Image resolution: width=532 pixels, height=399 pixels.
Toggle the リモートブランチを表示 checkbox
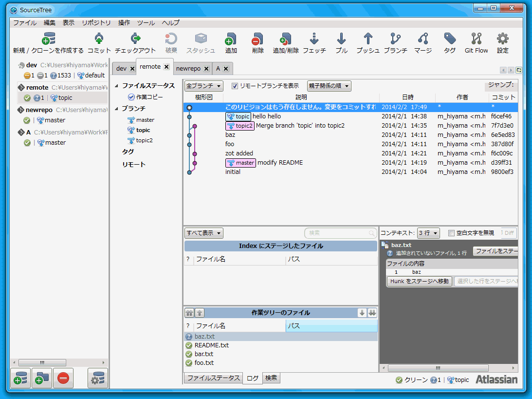[x=235, y=86]
